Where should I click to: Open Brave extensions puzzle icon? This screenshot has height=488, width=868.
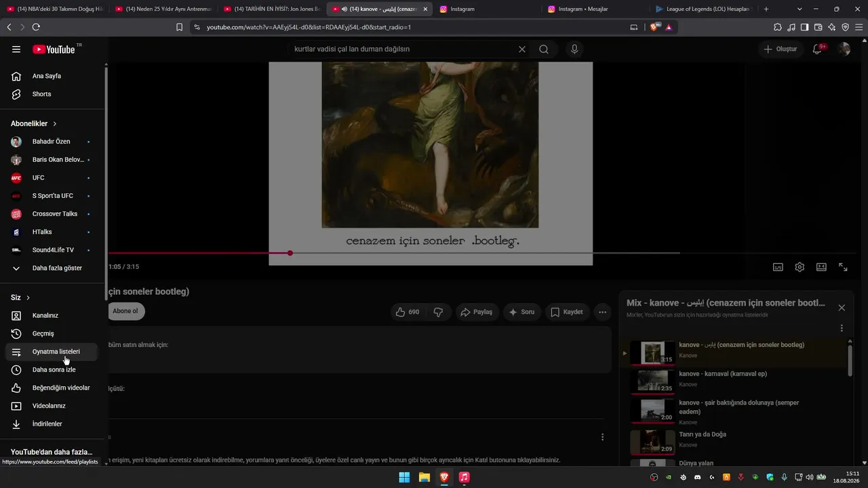click(778, 27)
